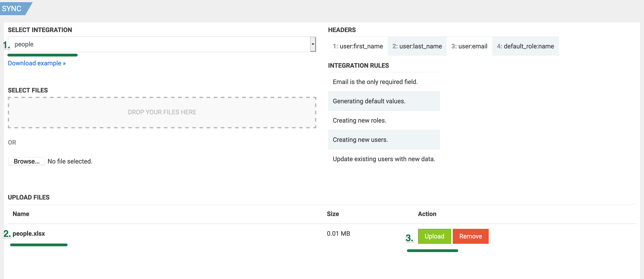Click the 'No file selected' text

(x=70, y=162)
